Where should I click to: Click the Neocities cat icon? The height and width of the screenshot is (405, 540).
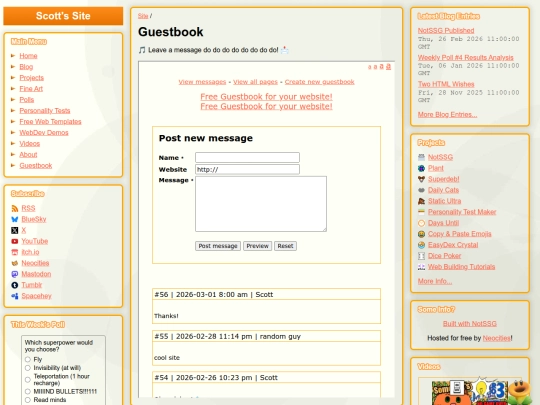pyautogui.click(x=14, y=263)
